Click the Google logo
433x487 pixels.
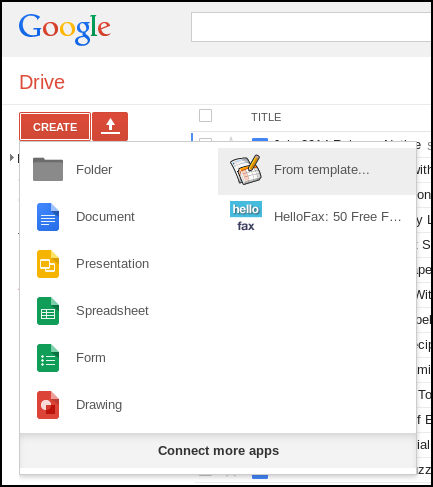[x=65, y=28]
